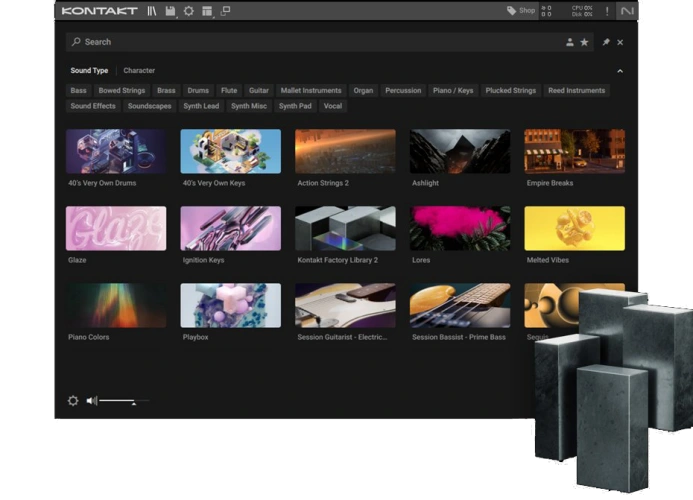Click the rack view layout icon

[x=206, y=11]
